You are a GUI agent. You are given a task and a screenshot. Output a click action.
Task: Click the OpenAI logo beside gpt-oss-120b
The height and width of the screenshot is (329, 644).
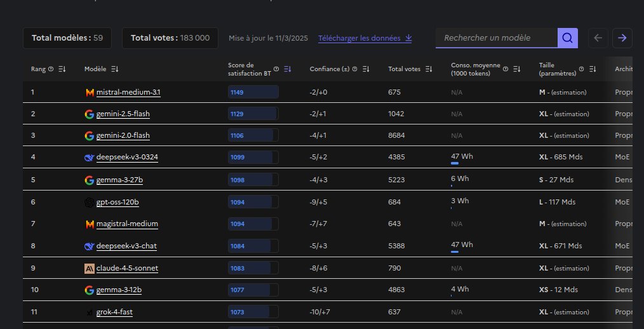coord(90,202)
